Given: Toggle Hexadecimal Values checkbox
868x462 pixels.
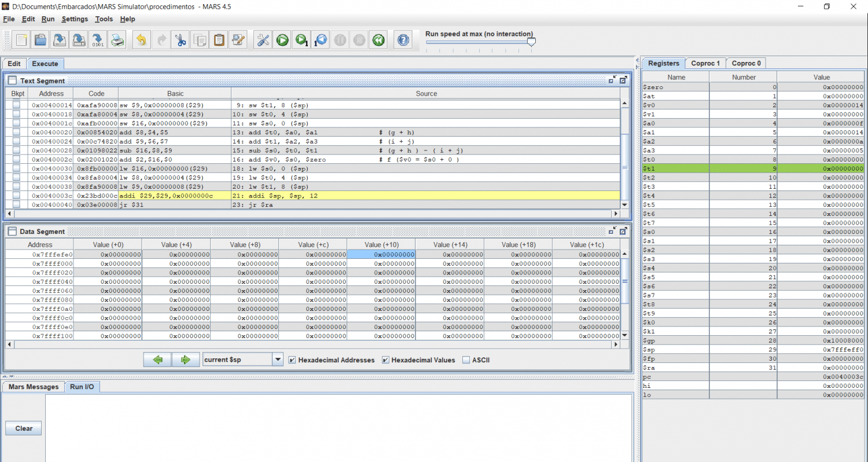Looking at the screenshot, I should pyautogui.click(x=386, y=360).
